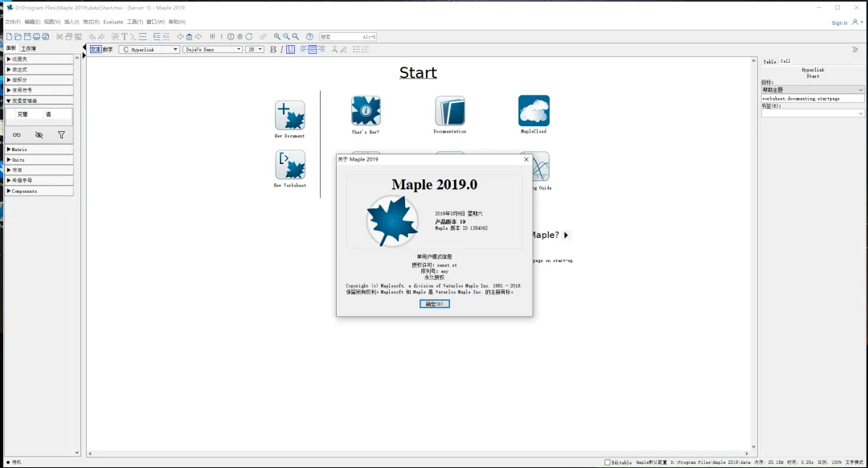Image resolution: width=868 pixels, height=468 pixels.
Task: Zoom in with the plus magnifier
Action: click(x=276, y=36)
